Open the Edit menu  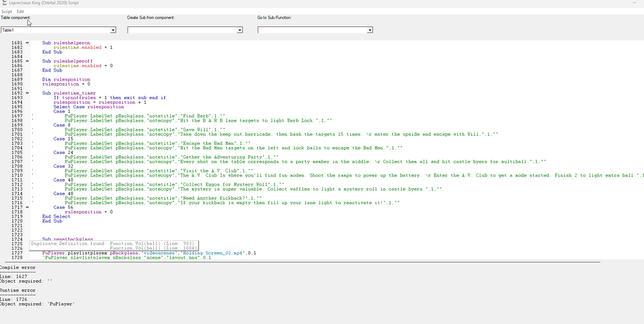click(20, 12)
